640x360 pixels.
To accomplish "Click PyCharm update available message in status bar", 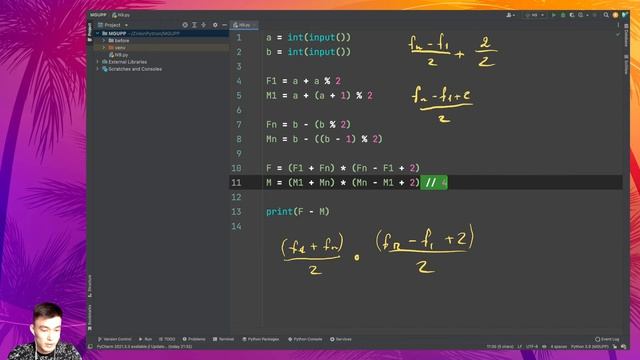I will [144, 347].
